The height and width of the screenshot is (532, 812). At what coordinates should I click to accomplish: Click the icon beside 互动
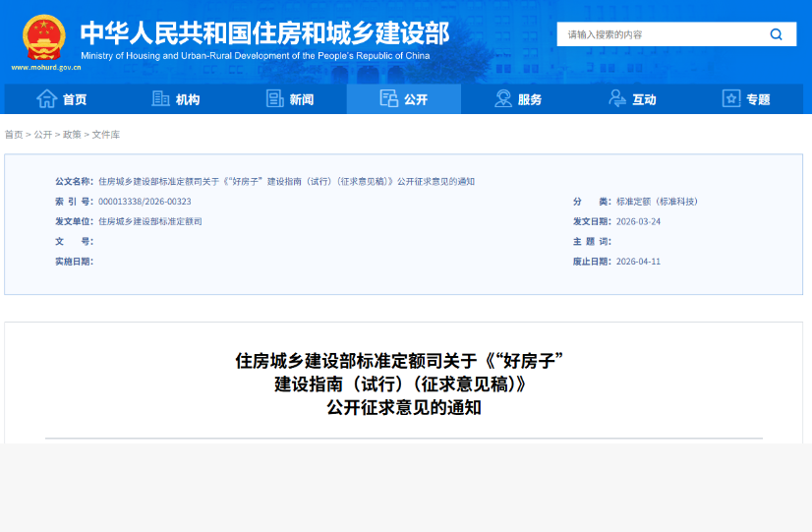click(617, 98)
